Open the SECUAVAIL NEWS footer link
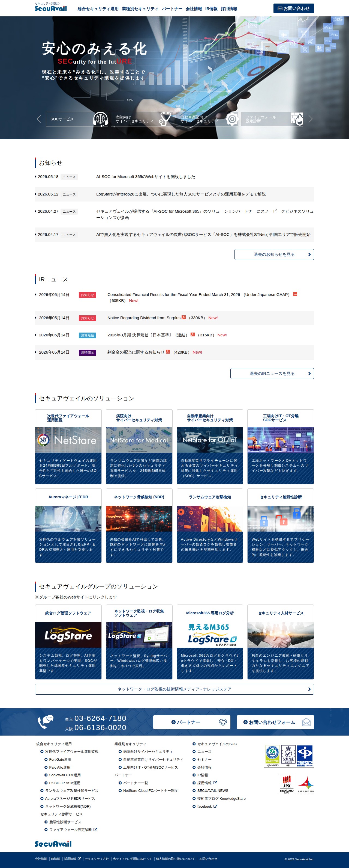The image size is (349, 868). (x=213, y=790)
